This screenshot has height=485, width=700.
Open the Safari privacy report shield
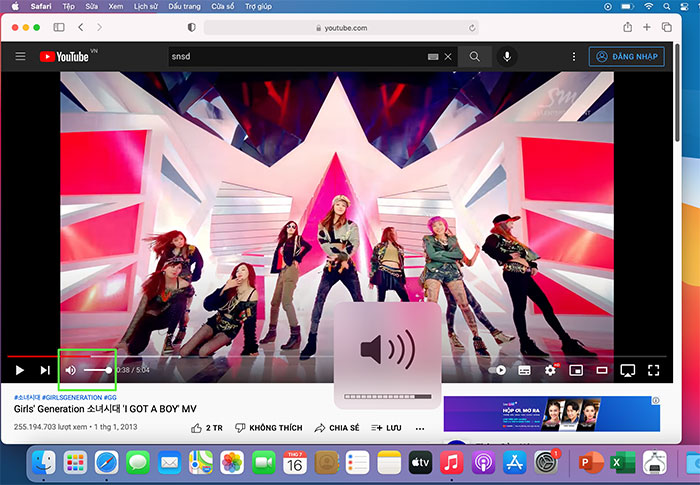tap(192, 27)
